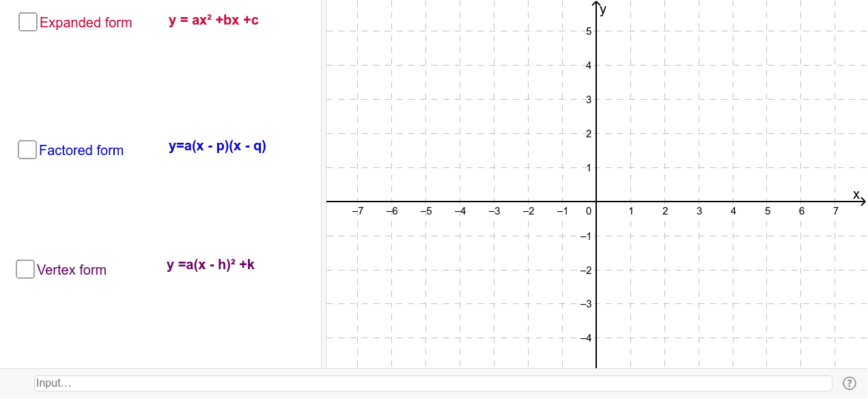Click y-axis tick label 5
Image resolution: width=868 pixels, height=399 pixels.
(x=588, y=31)
